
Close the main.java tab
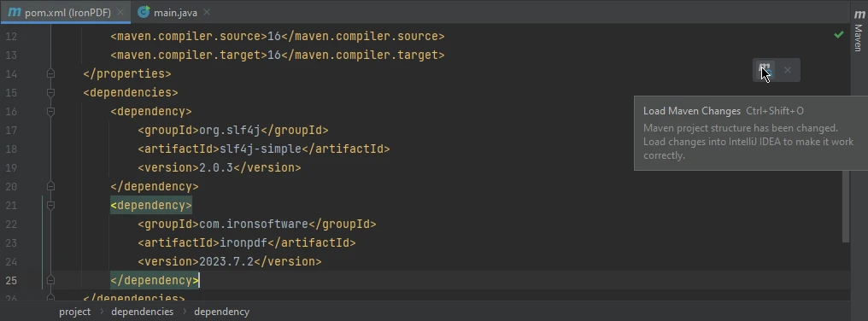[x=207, y=12]
